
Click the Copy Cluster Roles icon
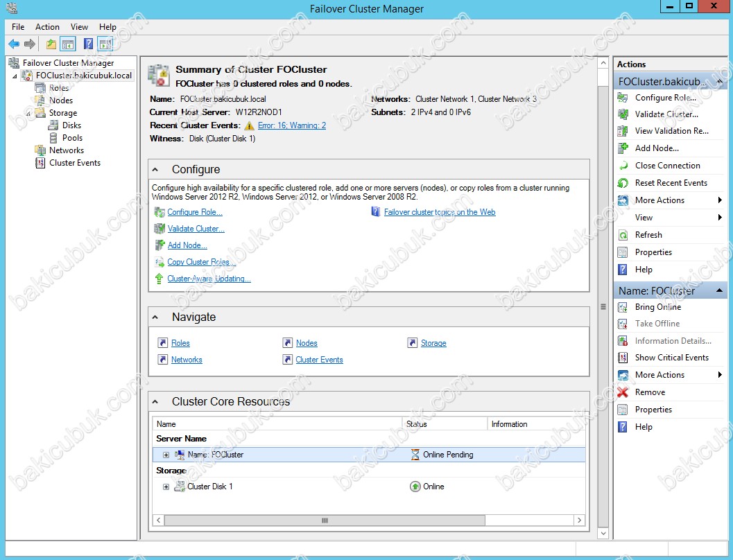coord(159,262)
